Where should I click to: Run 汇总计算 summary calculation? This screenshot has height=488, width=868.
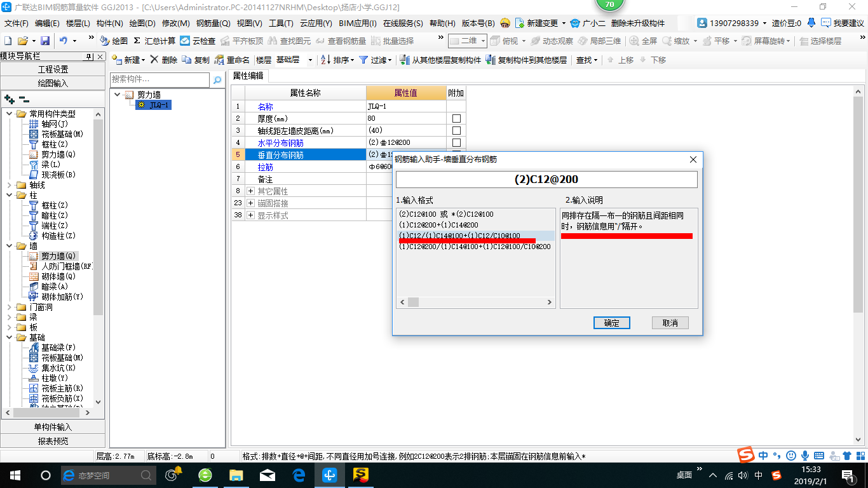(154, 41)
